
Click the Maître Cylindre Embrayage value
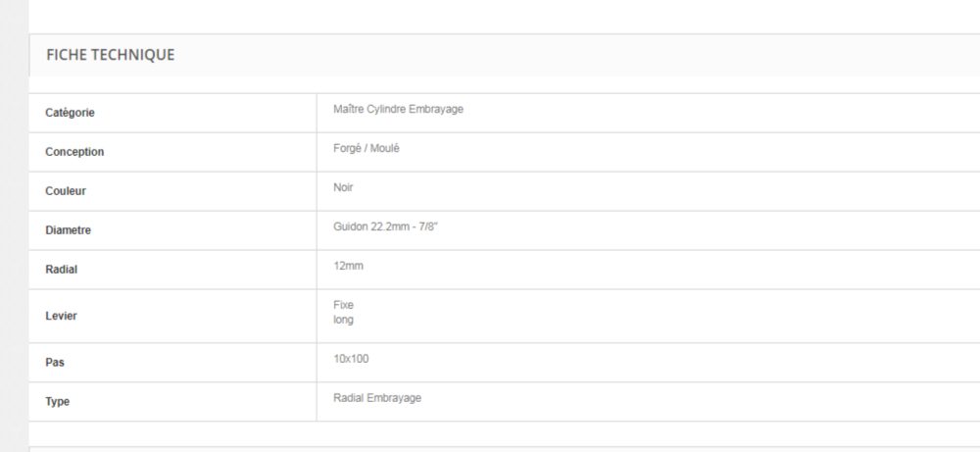point(398,110)
